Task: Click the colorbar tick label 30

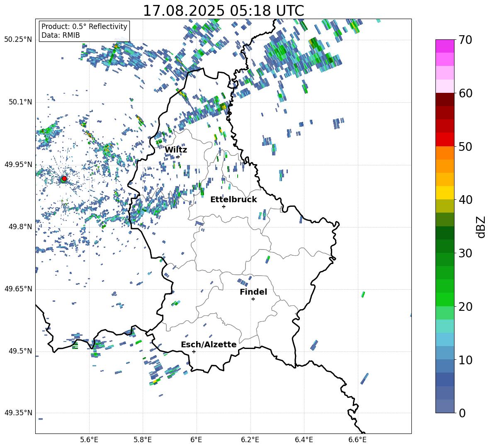Action: tap(465, 253)
